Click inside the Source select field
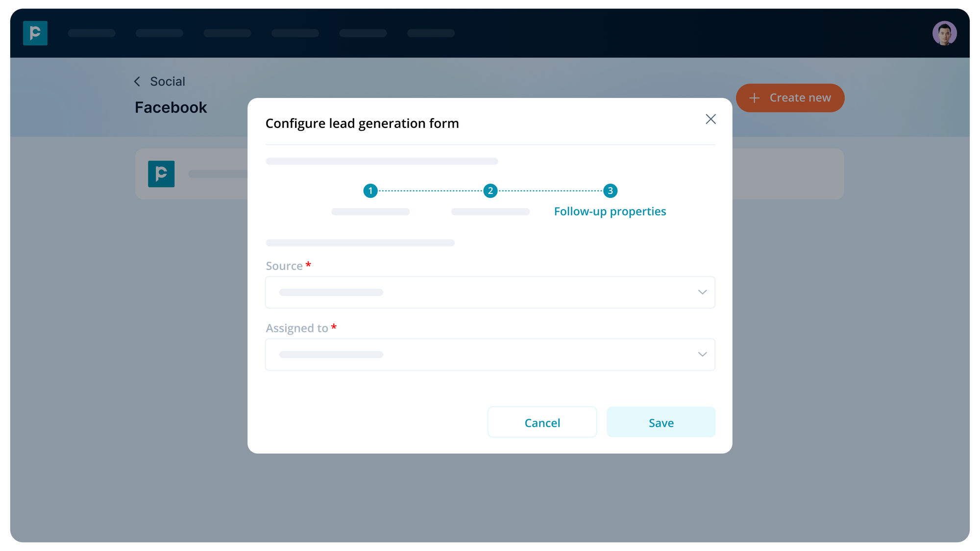 tap(480, 292)
